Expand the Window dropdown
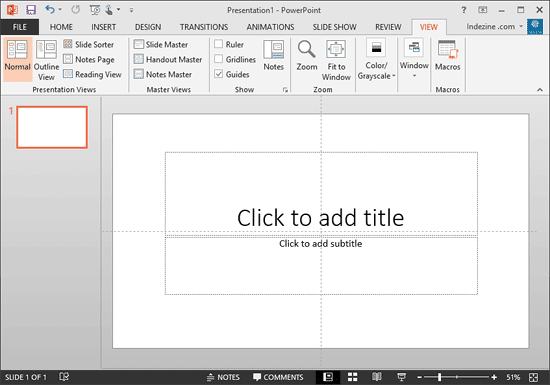 [x=414, y=59]
